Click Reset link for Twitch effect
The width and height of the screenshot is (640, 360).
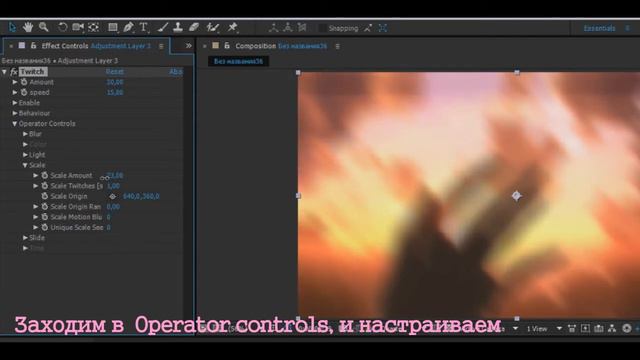pyautogui.click(x=115, y=72)
